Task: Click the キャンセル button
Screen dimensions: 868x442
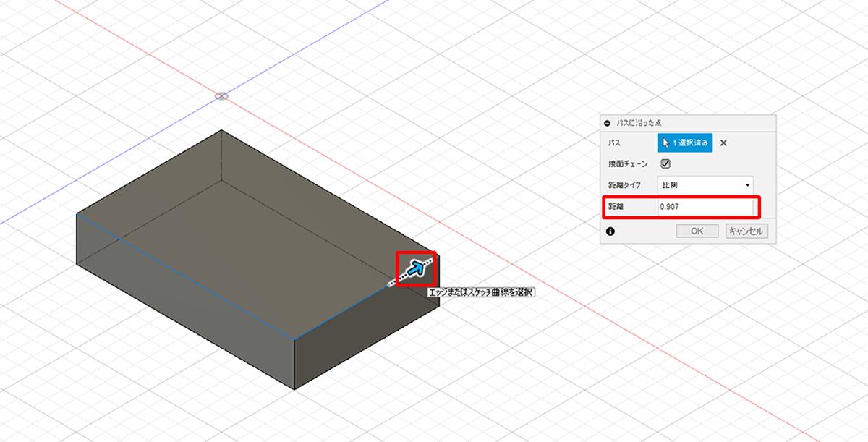Action: click(x=746, y=231)
